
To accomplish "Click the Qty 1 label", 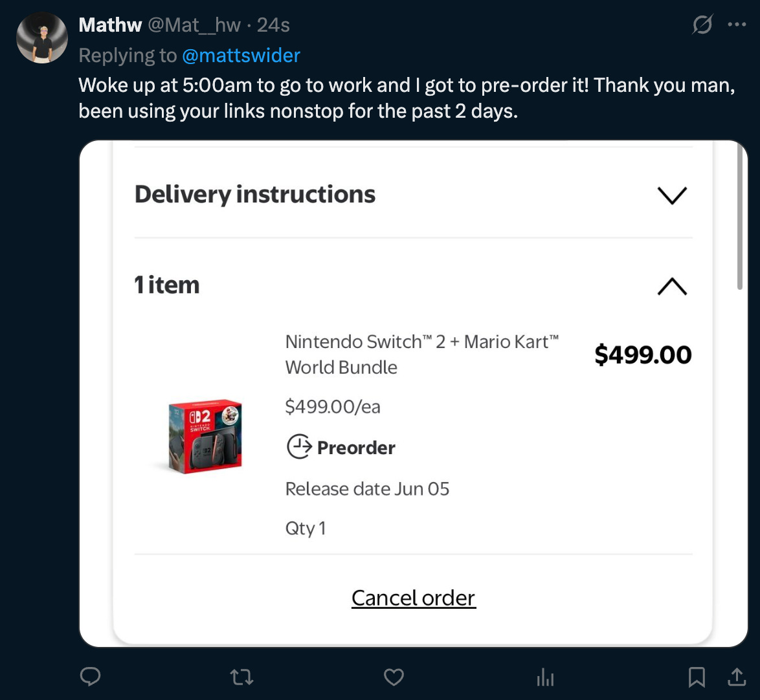I will (x=305, y=528).
